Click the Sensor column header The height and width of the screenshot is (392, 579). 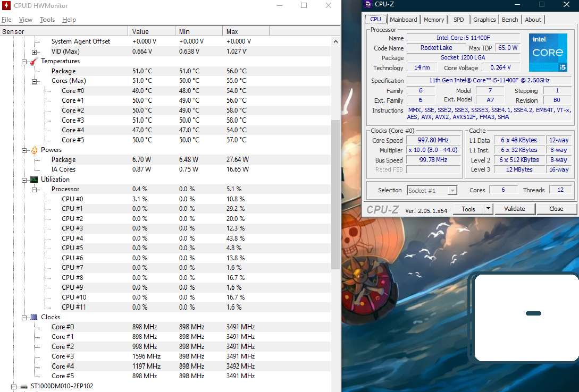[64, 31]
